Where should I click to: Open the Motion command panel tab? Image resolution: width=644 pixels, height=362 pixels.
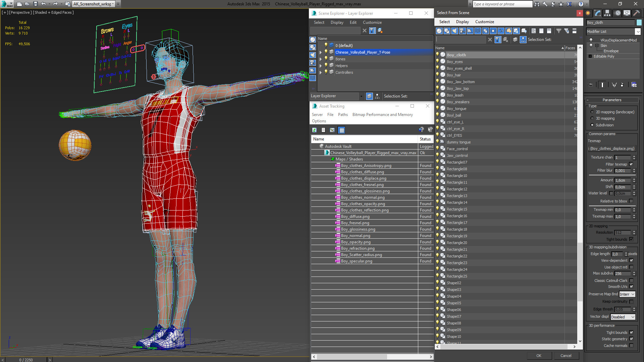(x=617, y=13)
